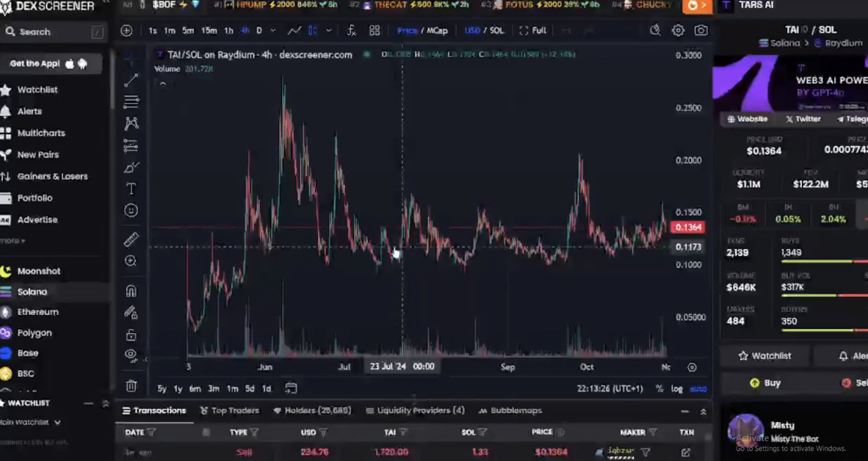868x461 pixels.
Task: Select the zoom in tool
Action: coord(131,261)
